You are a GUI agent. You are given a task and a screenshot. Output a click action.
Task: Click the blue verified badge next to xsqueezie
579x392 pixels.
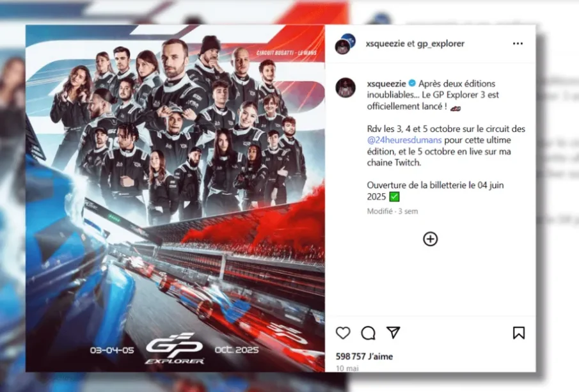[x=412, y=83]
